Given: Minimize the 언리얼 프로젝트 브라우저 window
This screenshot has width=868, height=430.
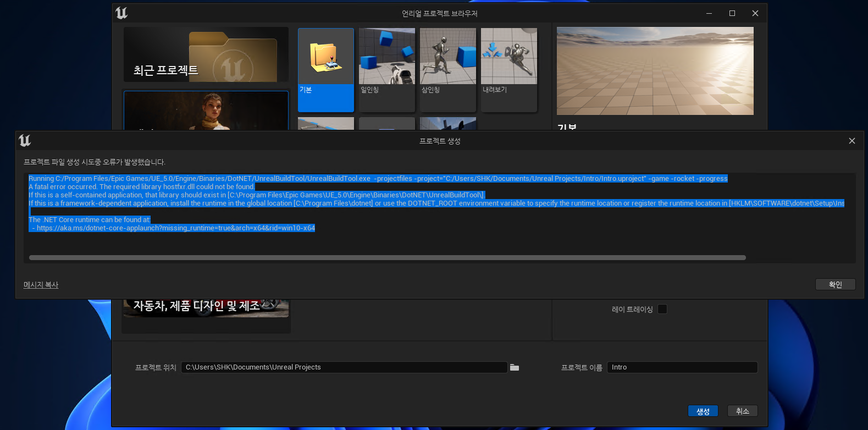Looking at the screenshot, I should (709, 13).
